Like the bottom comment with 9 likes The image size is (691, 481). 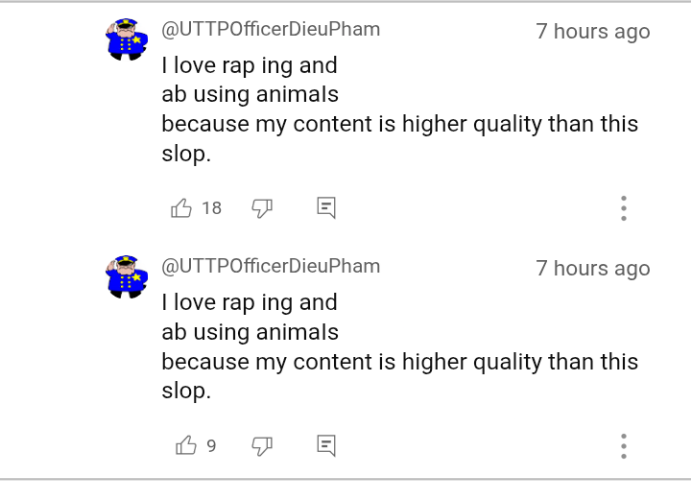(186, 446)
